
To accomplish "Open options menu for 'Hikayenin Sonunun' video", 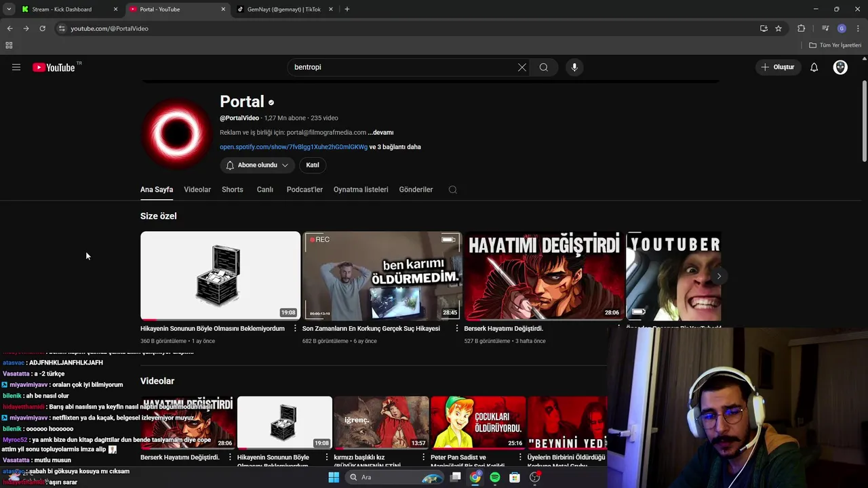I will click(295, 329).
